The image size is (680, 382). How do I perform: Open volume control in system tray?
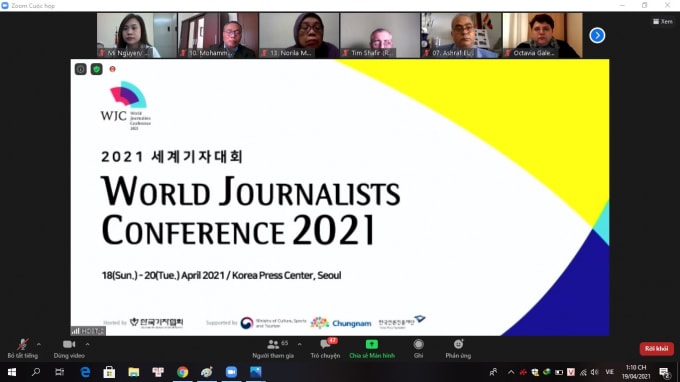595,372
